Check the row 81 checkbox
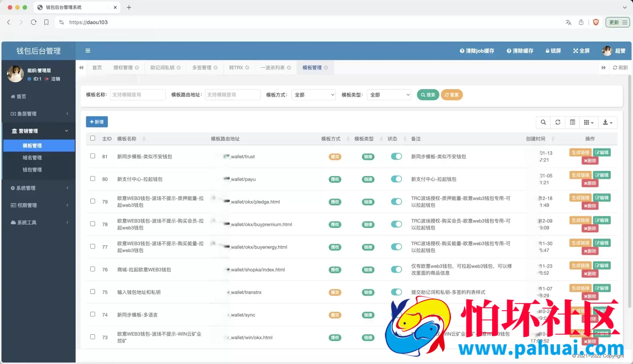633x364 pixels. [93, 156]
